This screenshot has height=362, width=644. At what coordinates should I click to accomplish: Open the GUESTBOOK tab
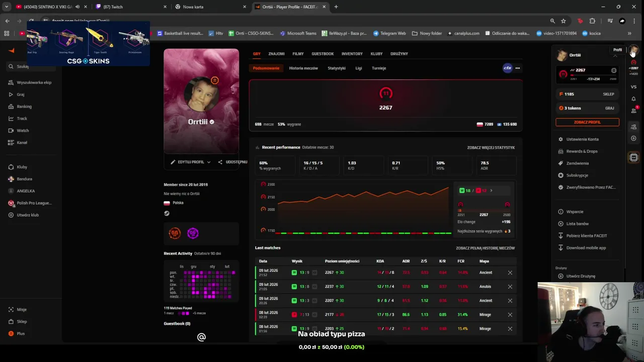click(323, 54)
